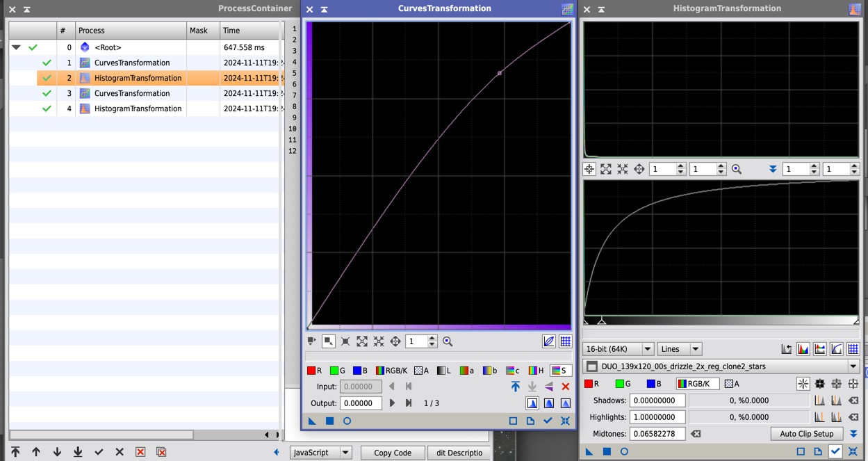Expand the Auto Clip Setup section arrow

pos(853,434)
